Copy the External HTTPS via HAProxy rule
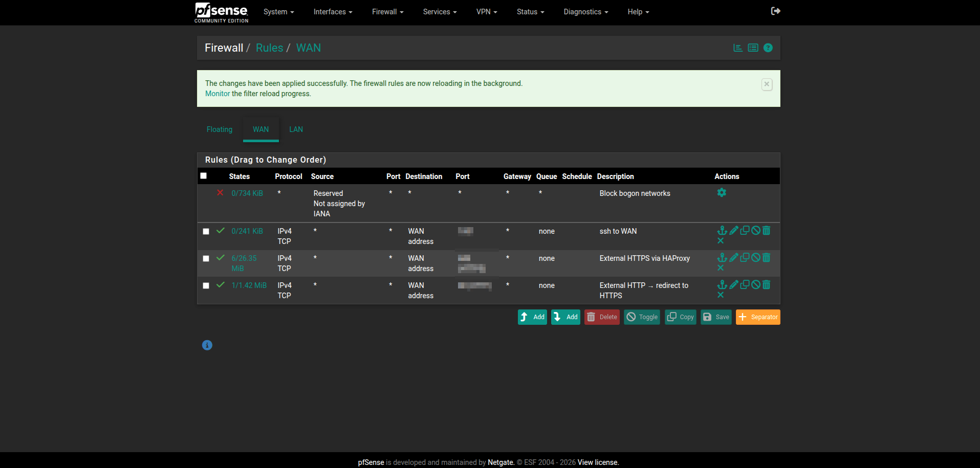 coord(745,258)
